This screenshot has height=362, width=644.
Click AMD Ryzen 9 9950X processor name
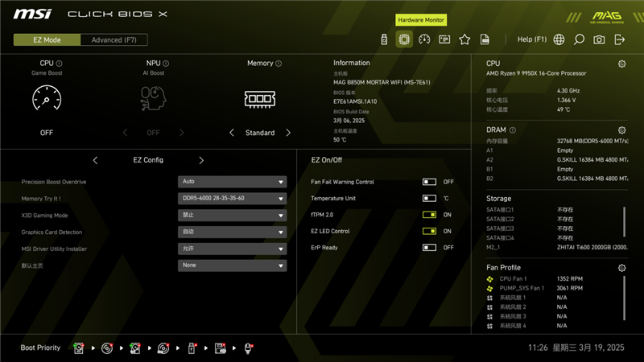coord(536,73)
